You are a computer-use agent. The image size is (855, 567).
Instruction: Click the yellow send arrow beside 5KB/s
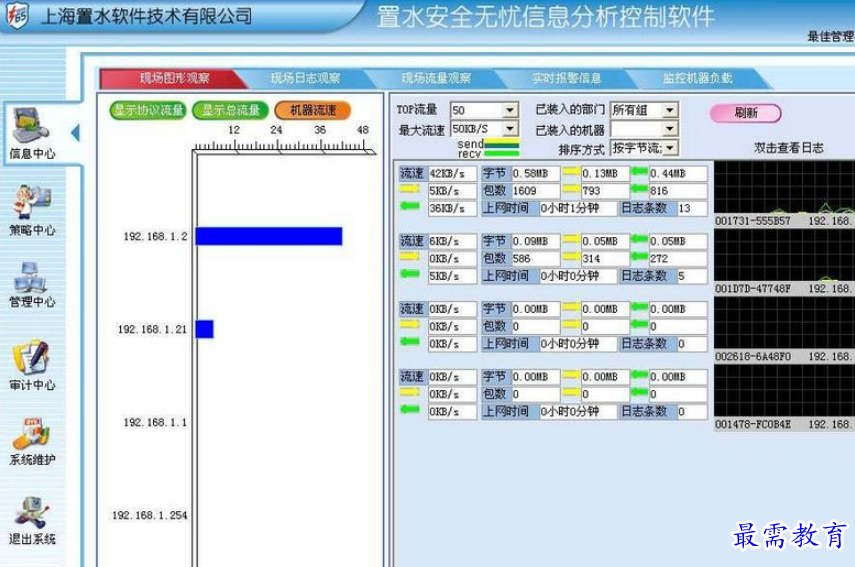click(x=410, y=189)
